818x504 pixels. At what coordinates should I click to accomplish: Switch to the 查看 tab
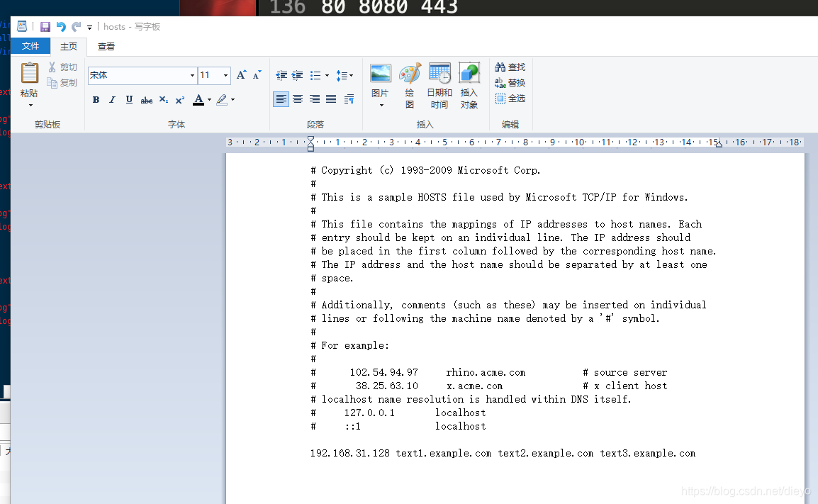[x=106, y=47]
